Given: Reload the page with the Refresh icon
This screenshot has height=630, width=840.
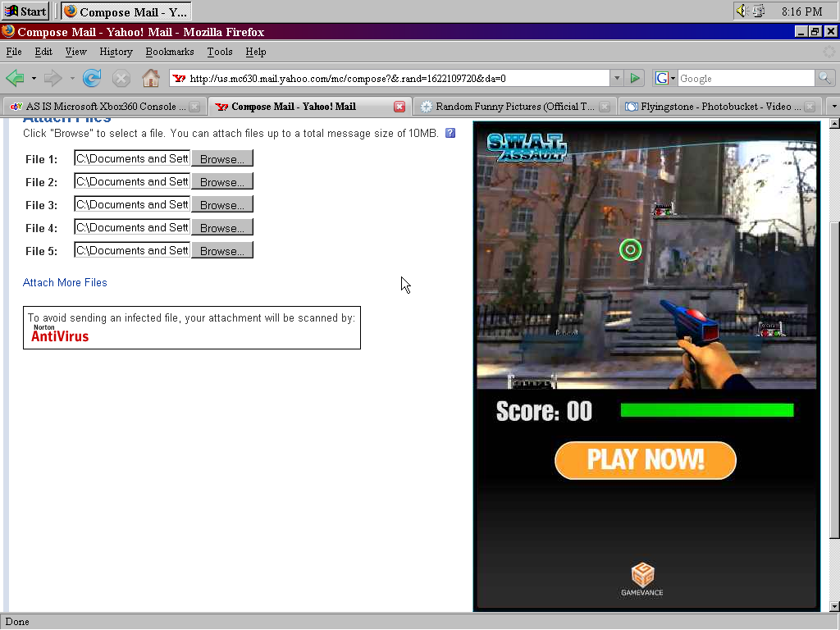Looking at the screenshot, I should [92, 78].
